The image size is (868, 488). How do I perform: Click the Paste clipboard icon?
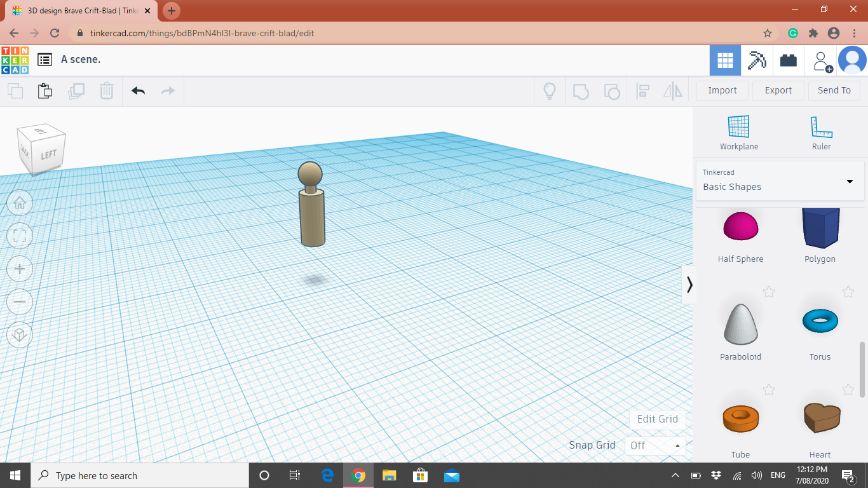(x=44, y=91)
